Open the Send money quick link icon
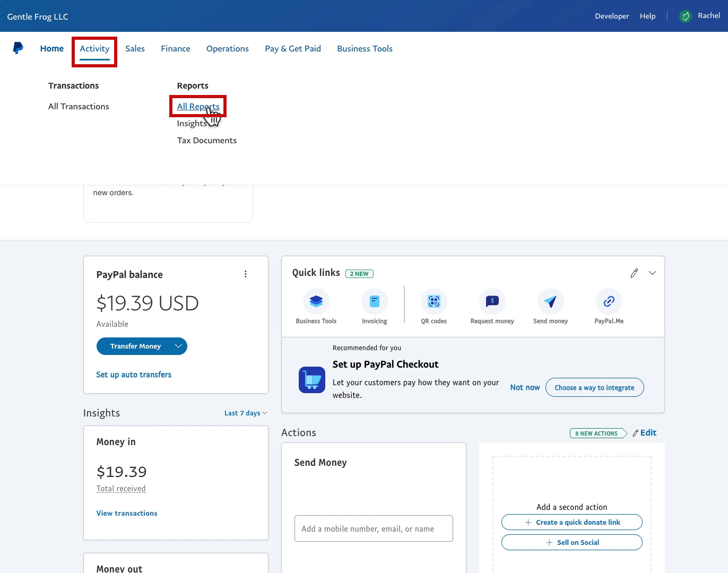 551,301
